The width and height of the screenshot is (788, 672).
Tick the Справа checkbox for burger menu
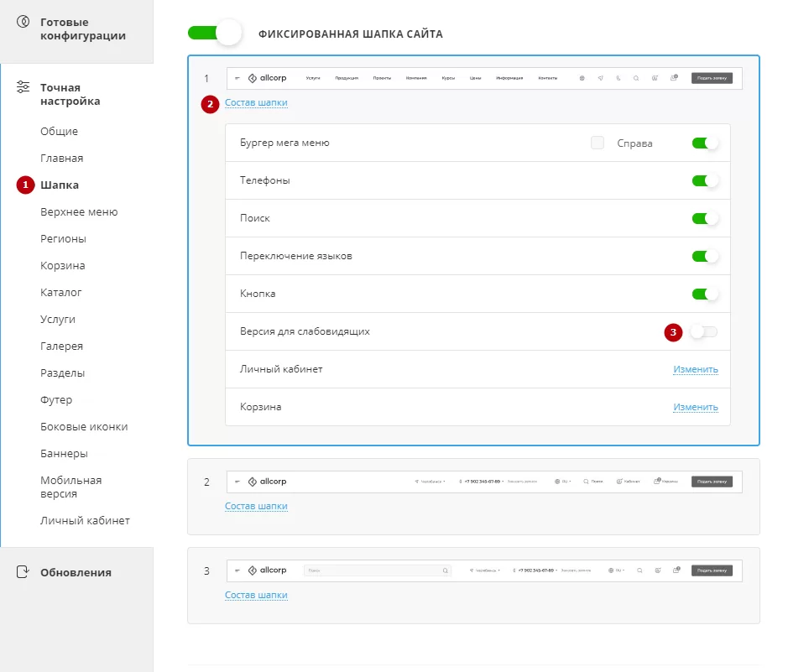597,143
